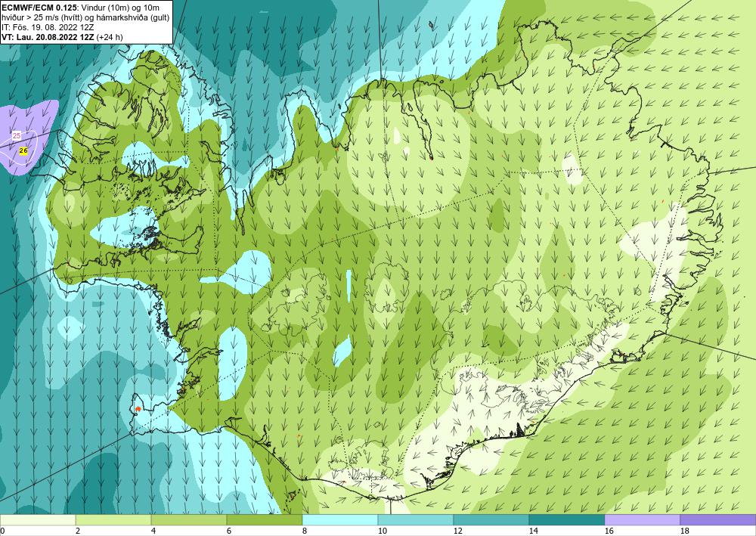Click the legend tick label "12"
This screenshot has width=756, height=536.
pyautogui.click(x=457, y=531)
